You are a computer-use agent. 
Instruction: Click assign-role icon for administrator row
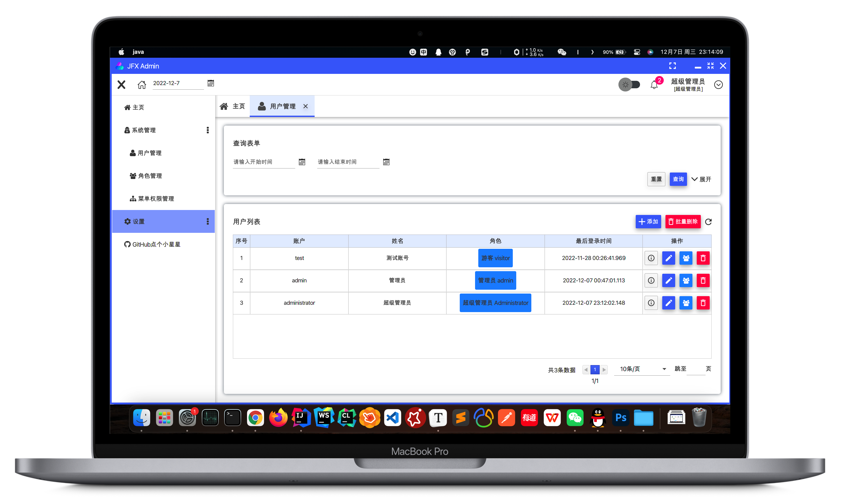point(686,303)
